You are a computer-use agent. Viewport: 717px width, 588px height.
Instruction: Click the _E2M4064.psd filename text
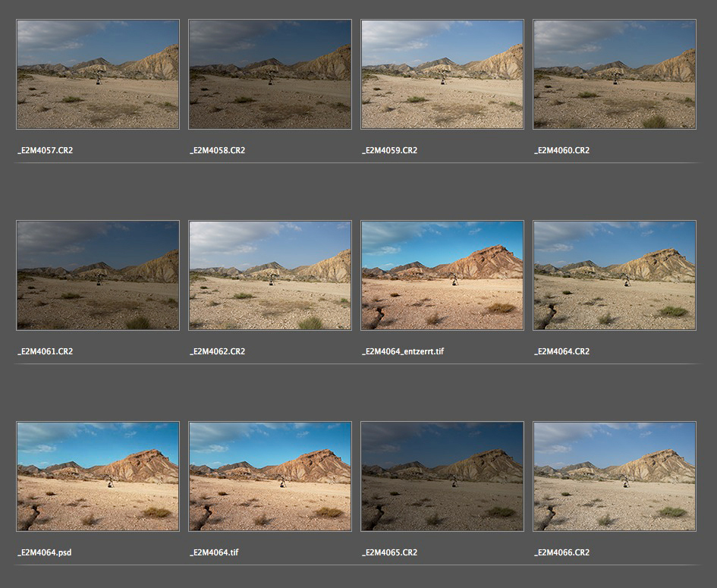coord(45,552)
